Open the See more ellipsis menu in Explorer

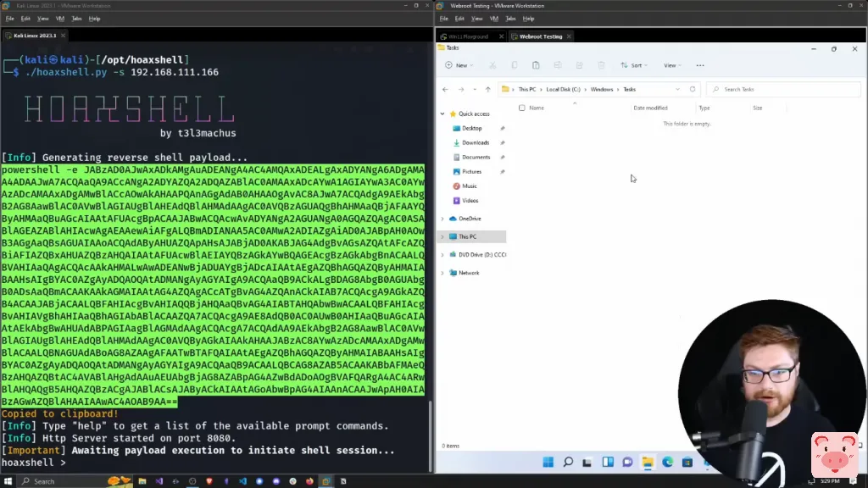pyautogui.click(x=700, y=65)
